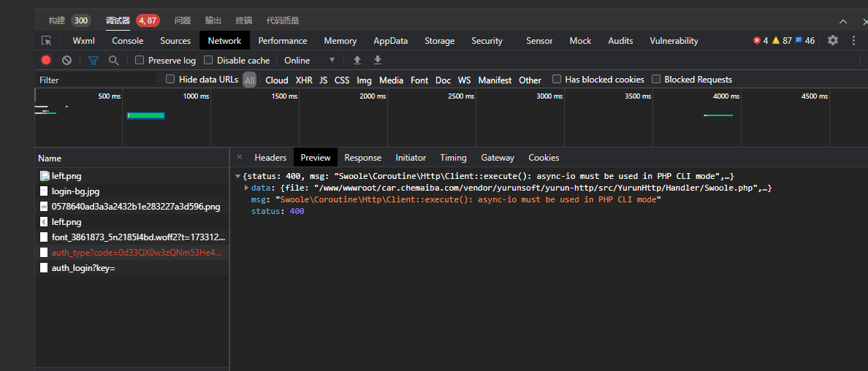Open the Memory tab
868x371 pixels.
coord(340,40)
